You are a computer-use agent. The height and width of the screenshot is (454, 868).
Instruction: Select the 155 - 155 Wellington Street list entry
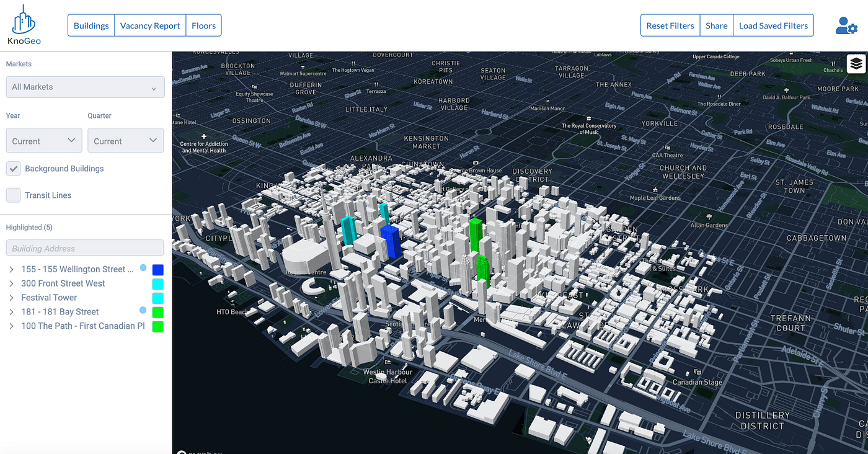[x=77, y=269]
